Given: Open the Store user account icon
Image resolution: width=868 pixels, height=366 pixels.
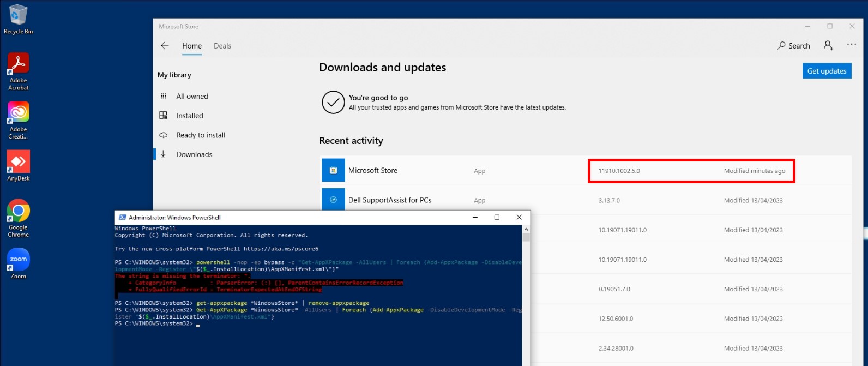Looking at the screenshot, I should tap(828, 45).
